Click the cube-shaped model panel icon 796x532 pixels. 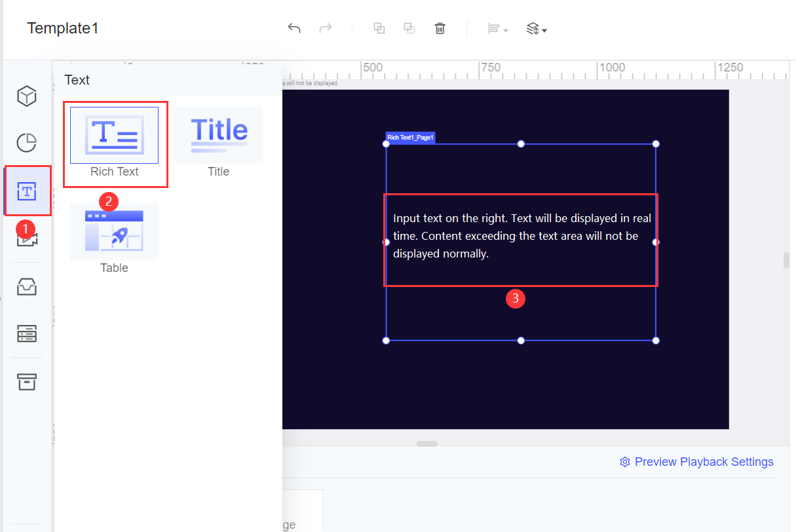26,96
